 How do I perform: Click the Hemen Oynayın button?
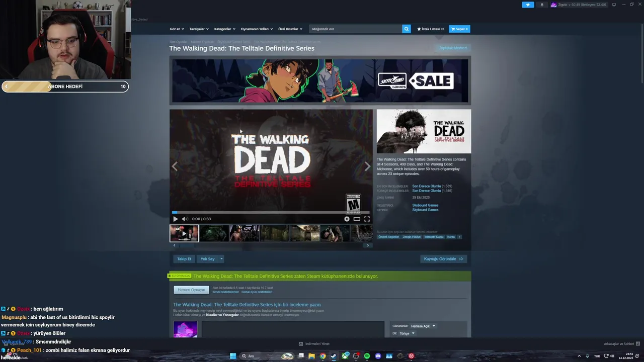191,290
